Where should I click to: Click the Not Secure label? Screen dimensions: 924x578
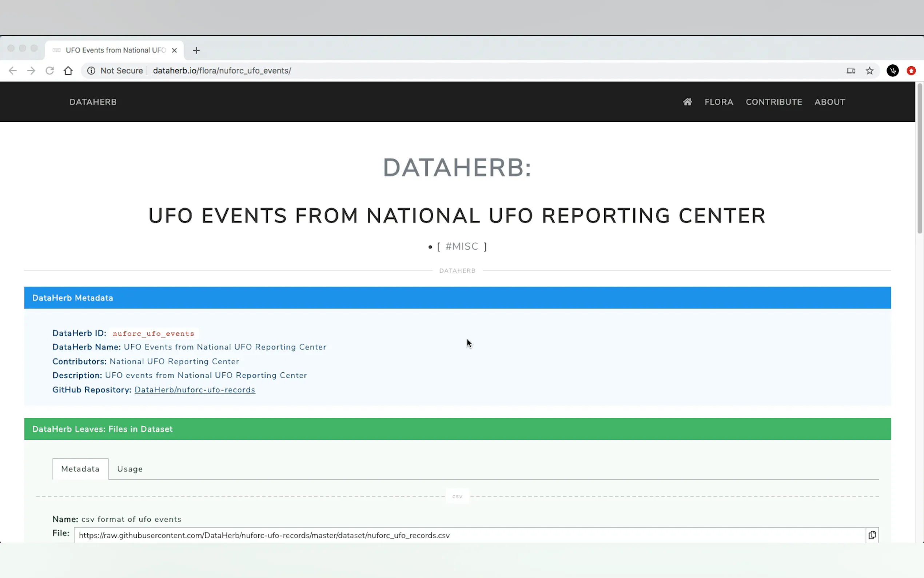(122, 71)
